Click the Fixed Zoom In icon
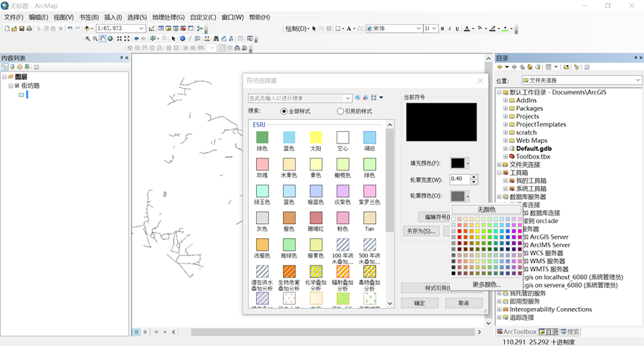This screenshot has height=346, width=644. pyautogui.click(x=119, y=38)
